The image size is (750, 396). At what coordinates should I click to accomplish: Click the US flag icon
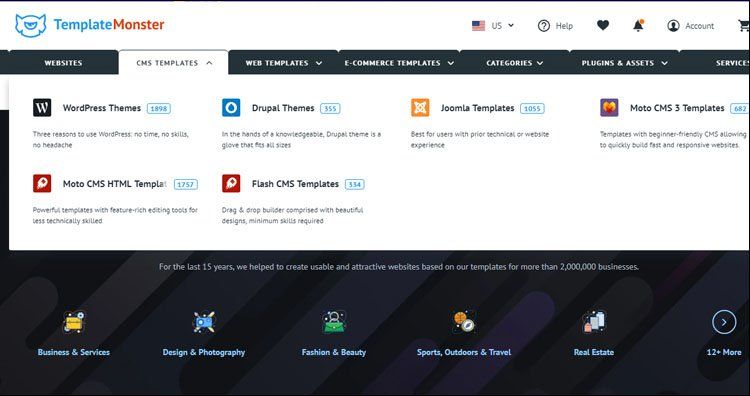click(478, 26)
